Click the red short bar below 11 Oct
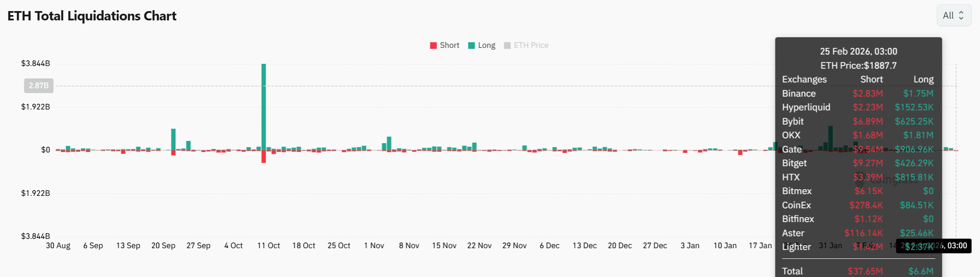The height and width of the screenshot is (277, 980). 264,156
